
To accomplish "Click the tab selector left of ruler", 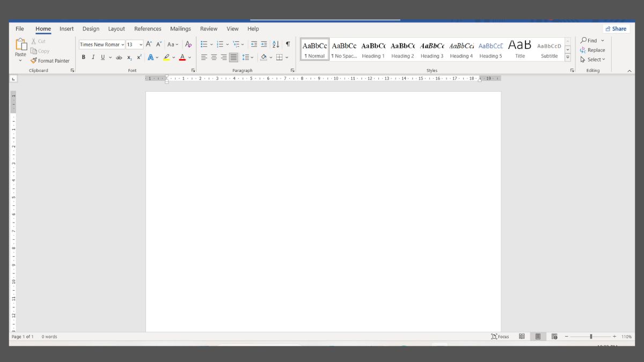I will (x=13, y=79).
